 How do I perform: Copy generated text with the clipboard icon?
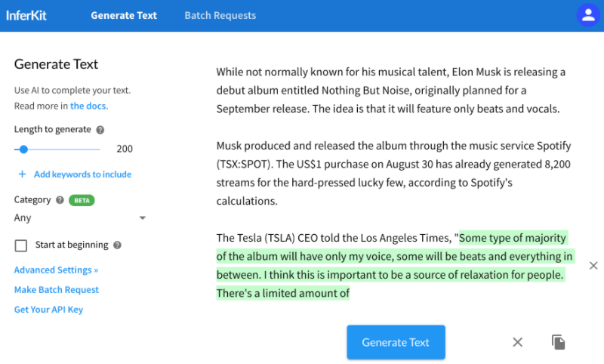(x=559, y=342)
